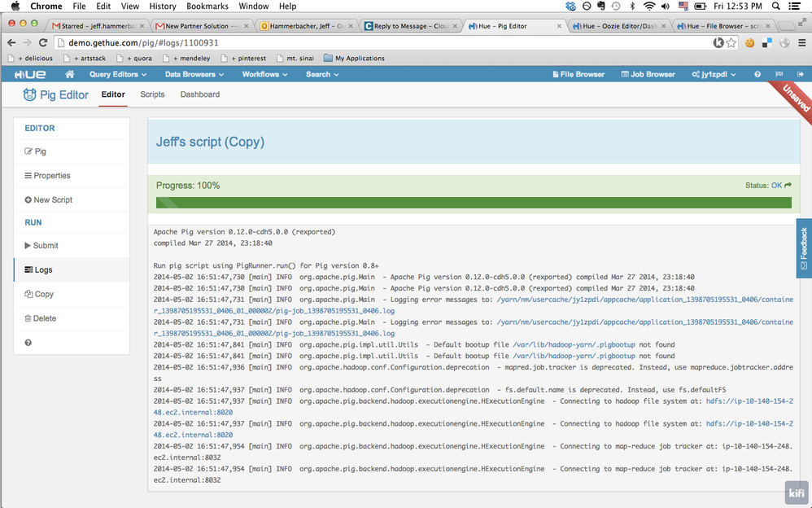The height and width of the screenshot is (508, 812).
Task: Click the Wi-Fi status icon
Action: click(x=649, y=7)
